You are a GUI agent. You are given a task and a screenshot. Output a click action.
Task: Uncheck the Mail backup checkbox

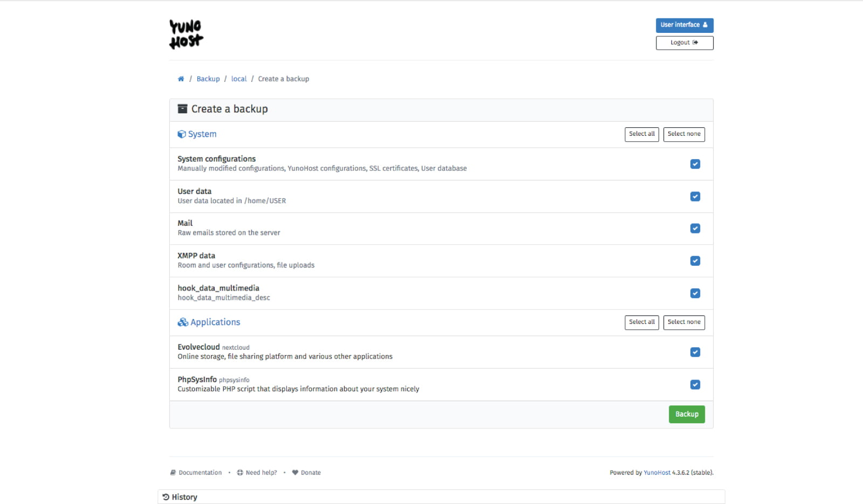(695, 228)
